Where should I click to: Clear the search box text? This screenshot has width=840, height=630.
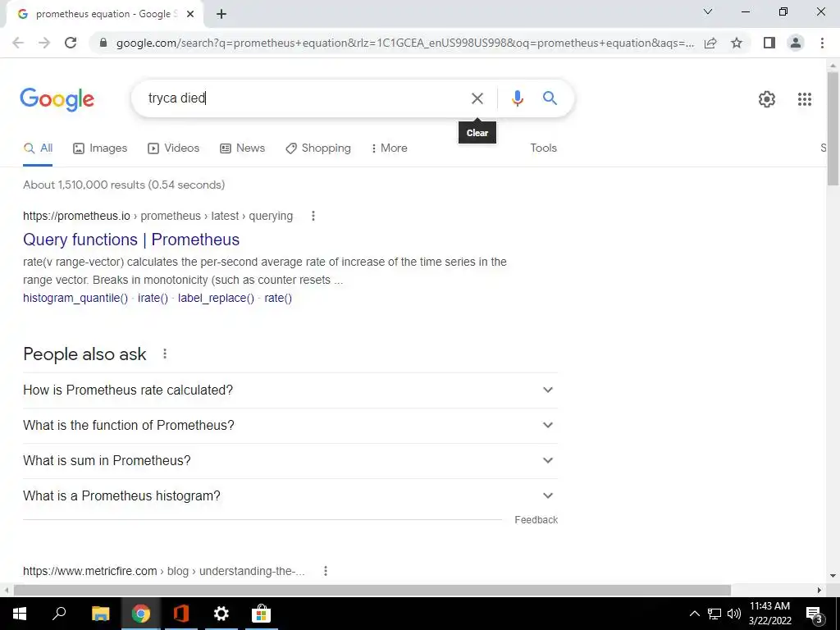tap(477, 98)
